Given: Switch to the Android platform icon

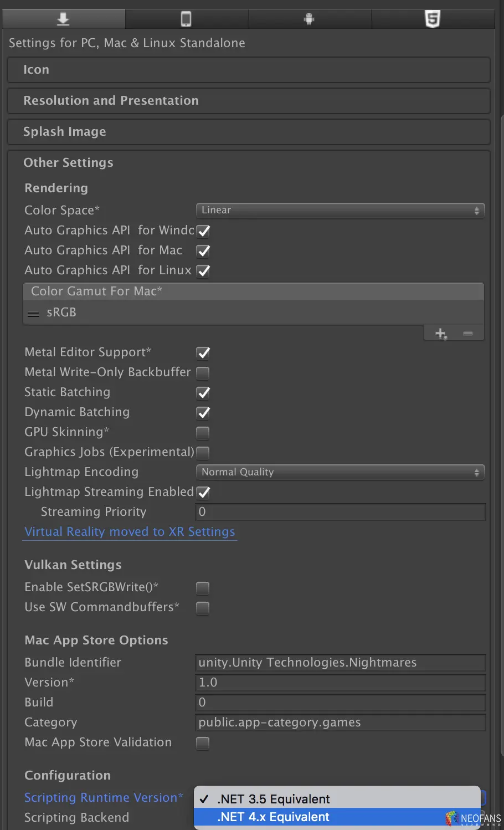Looking at the screenshot, I should click(x=309, y=19).
